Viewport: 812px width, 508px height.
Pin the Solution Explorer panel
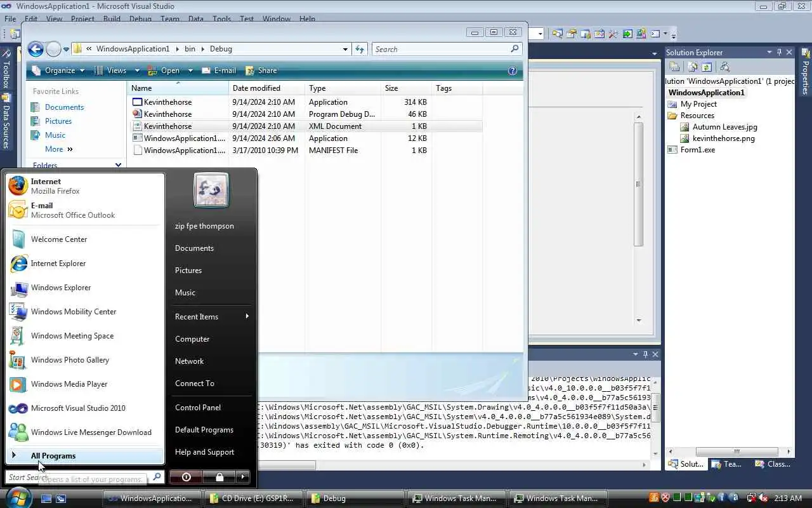[x=780, y=52]
